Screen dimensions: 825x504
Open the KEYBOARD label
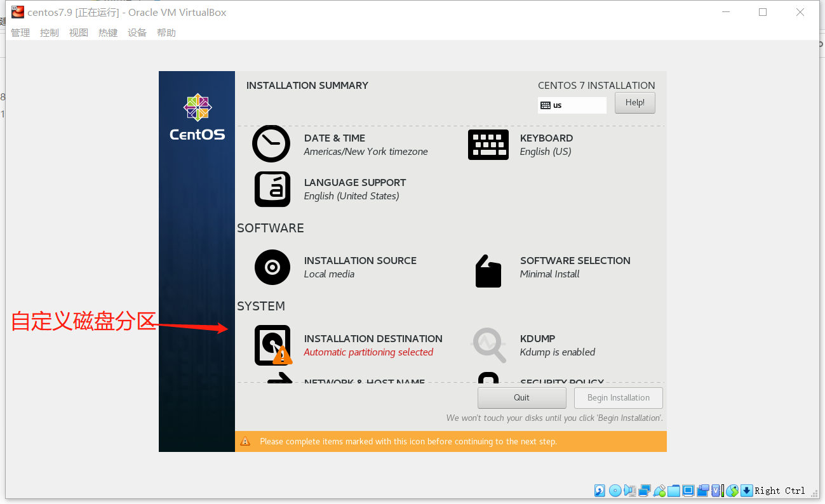pyautogui.click(x=547, y=138)
